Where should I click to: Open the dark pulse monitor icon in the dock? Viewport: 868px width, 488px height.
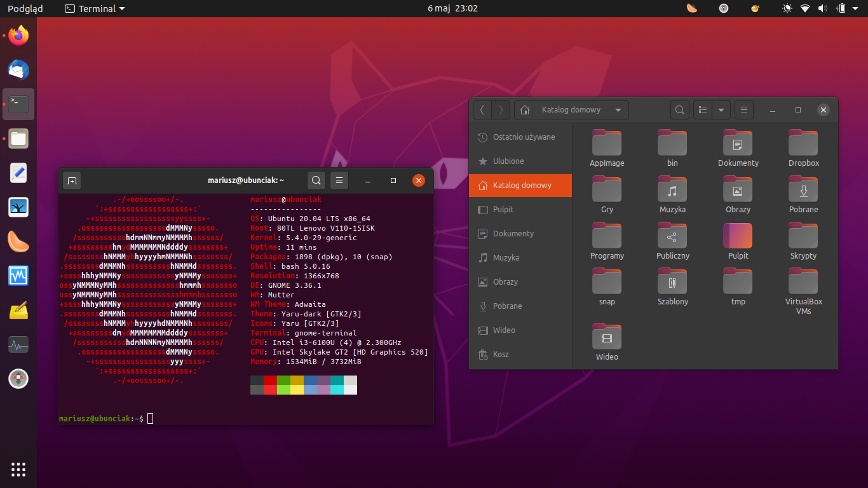[x=18, y=345]
